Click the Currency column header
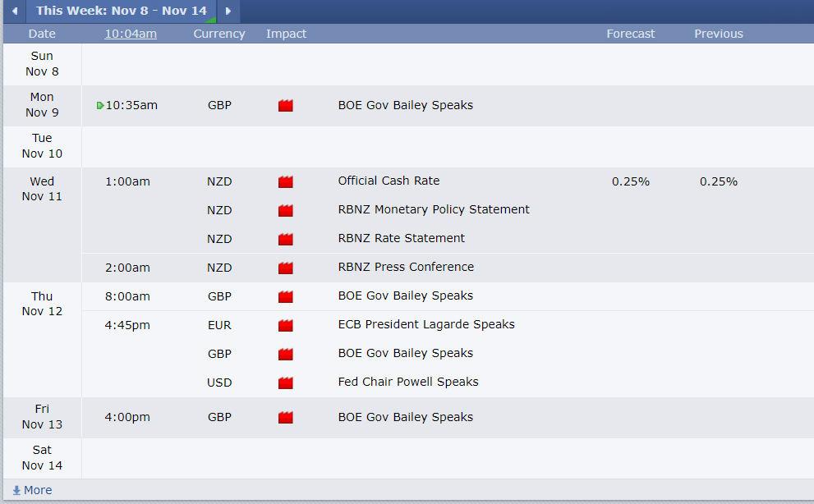 click(219, 34)
